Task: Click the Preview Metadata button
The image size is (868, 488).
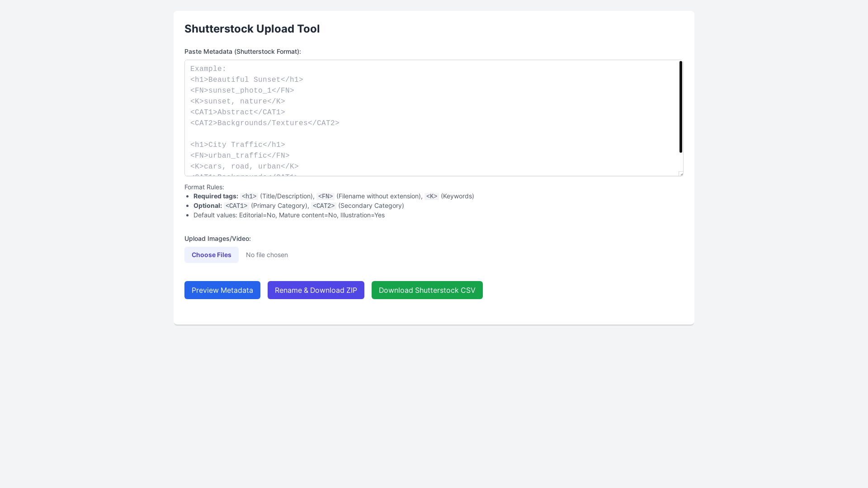Action: (222, 290)
